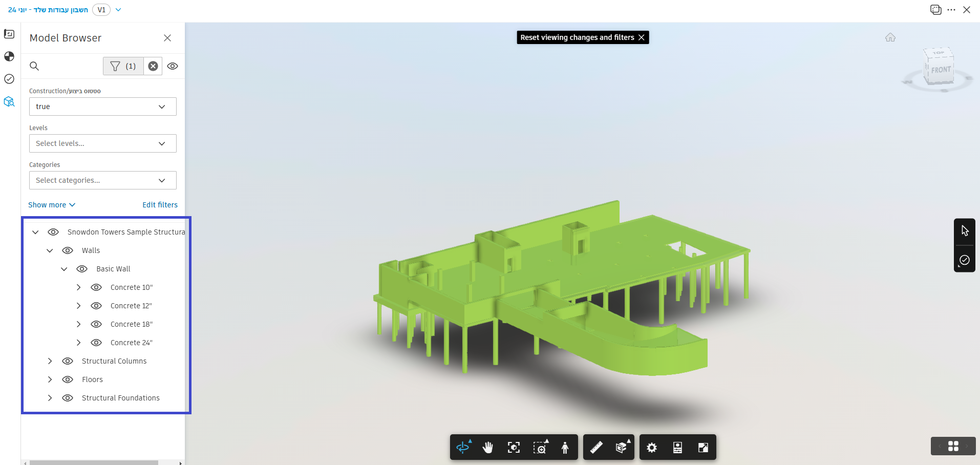Image resolution: width=980 pixels, height=465 pixels.
Task: Hide the Structural Columns category
Action: pos(68,361)
